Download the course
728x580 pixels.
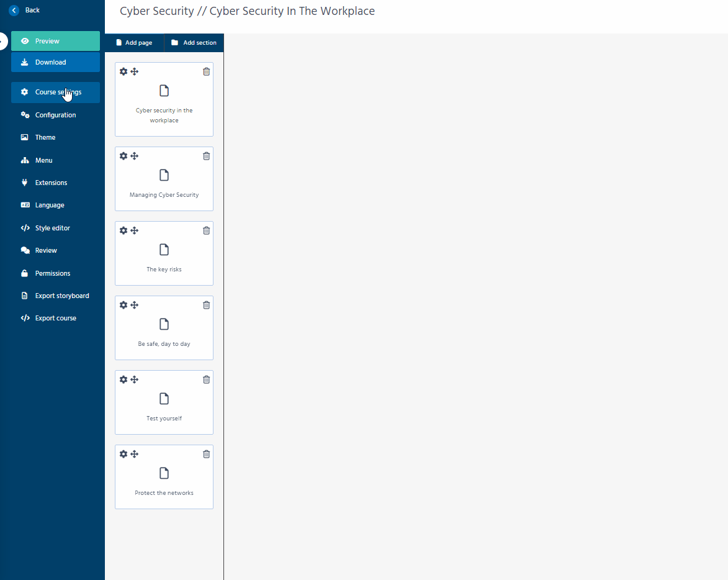55,62
